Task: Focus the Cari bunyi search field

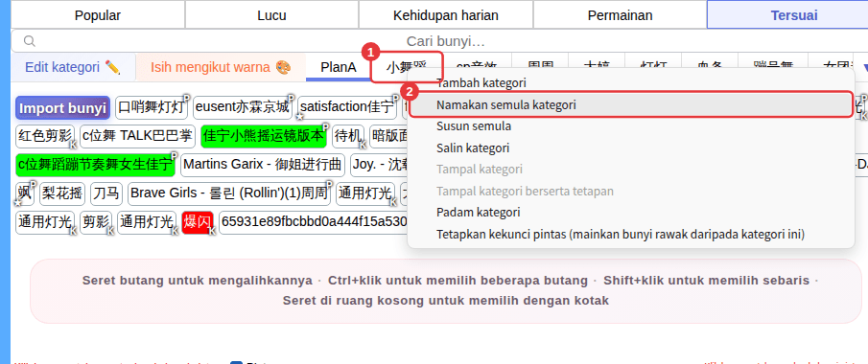Action: [446, 41]
